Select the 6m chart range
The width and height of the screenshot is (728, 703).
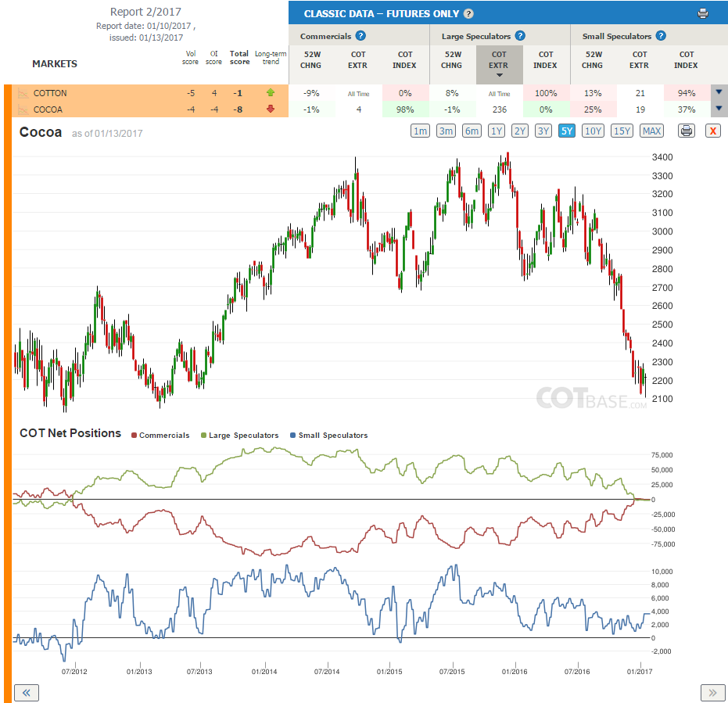coord(472,131)
